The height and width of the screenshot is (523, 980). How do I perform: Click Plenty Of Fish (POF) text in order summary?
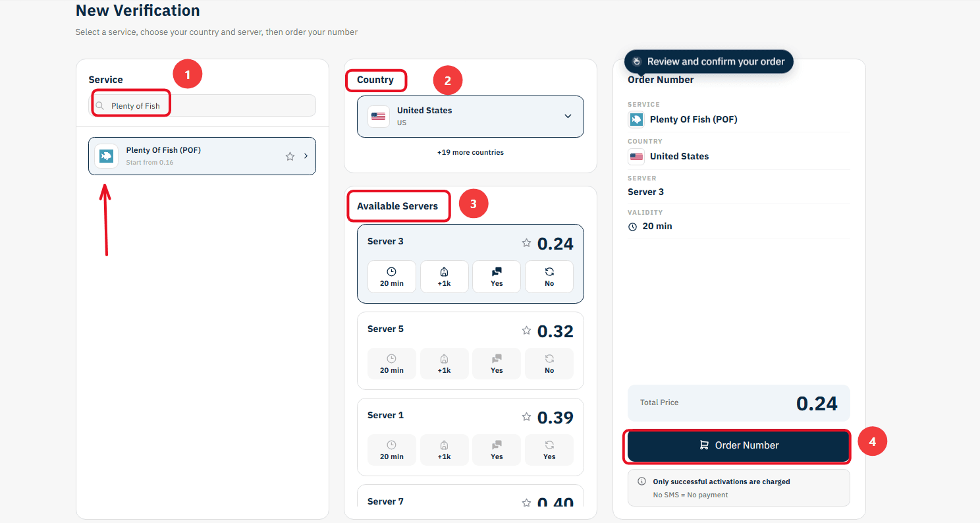click(694, 119)
